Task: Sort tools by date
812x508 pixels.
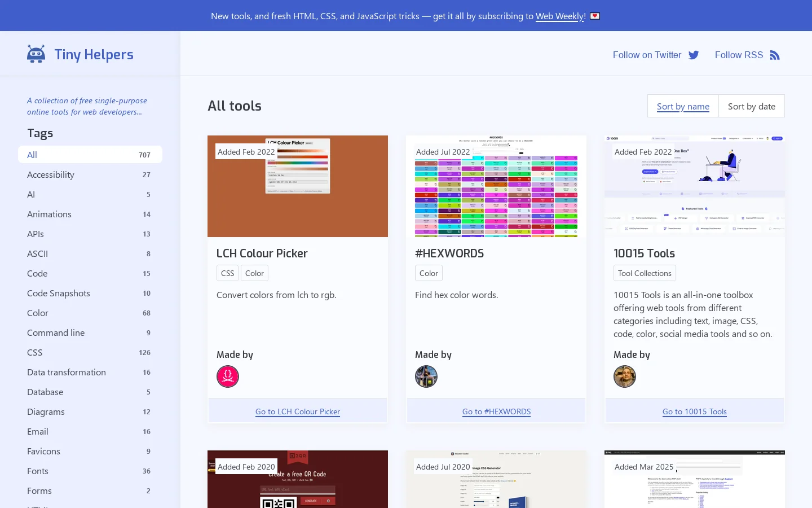Action: point(752,106)
